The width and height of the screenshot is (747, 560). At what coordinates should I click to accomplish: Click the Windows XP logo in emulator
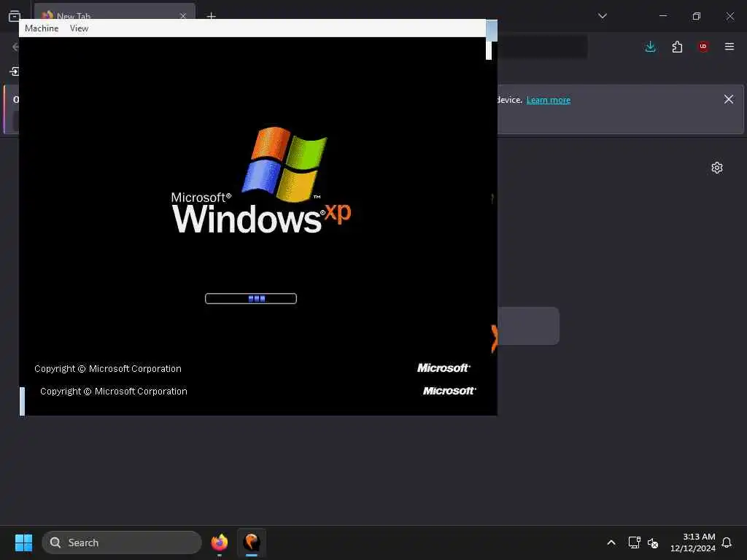[261, 180]
